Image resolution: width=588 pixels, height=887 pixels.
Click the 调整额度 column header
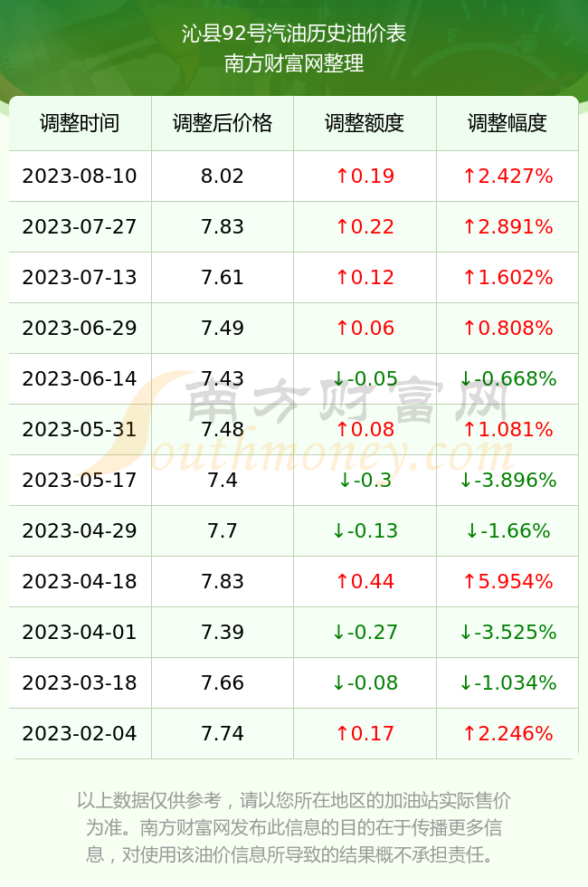[x=365, y=123]
